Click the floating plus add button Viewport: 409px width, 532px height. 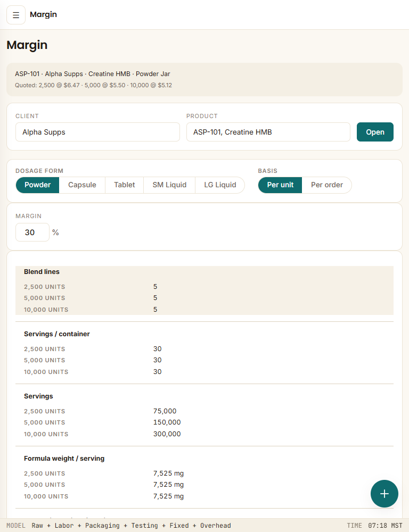pyautogui.click(x=384, y=494)
